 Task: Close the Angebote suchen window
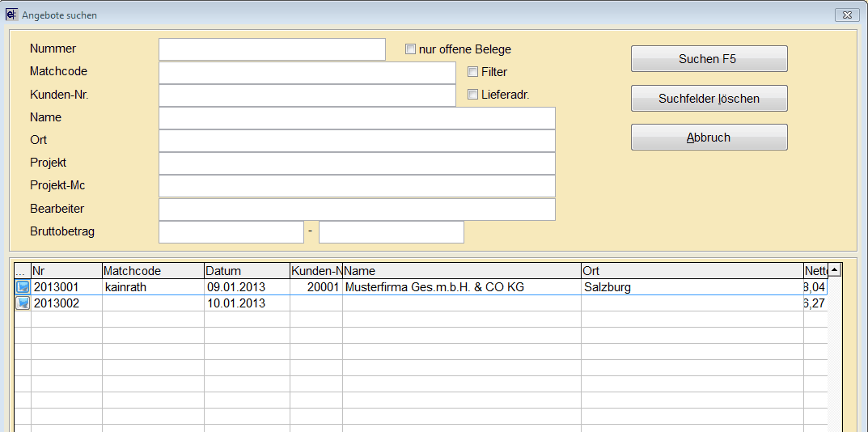point(846,15)
